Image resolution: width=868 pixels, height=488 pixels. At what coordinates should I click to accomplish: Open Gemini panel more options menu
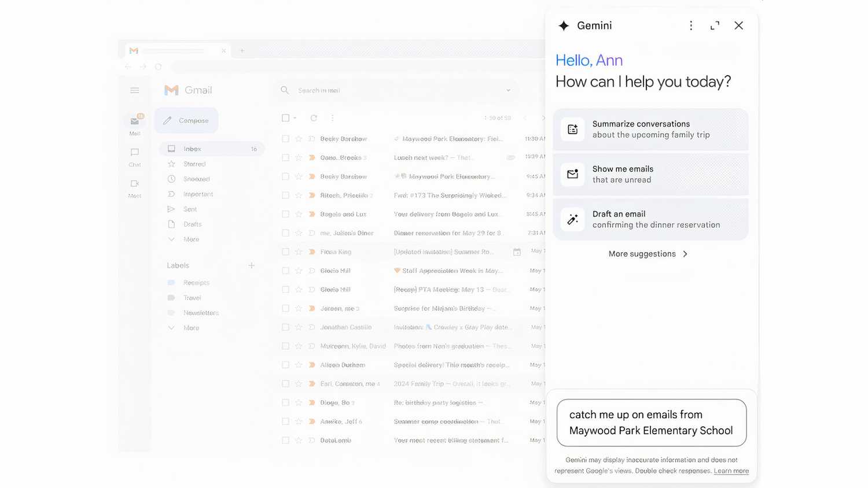point(691,25)
